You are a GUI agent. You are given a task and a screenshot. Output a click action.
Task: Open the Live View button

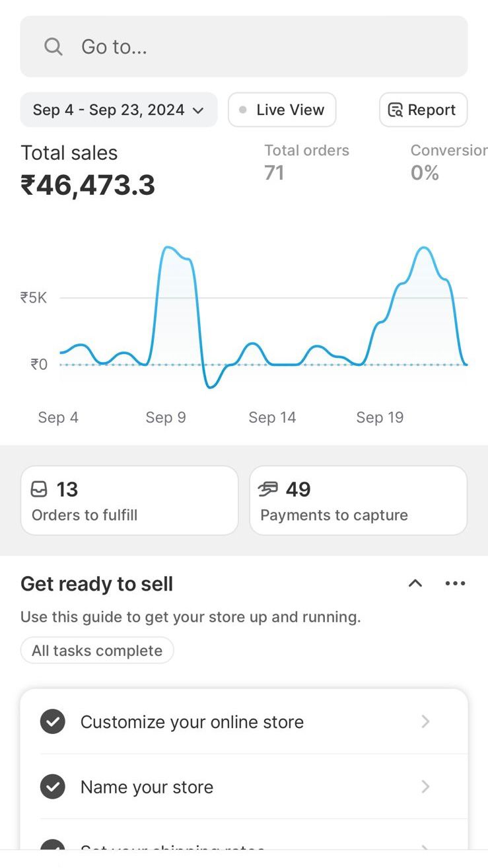coord(282,110)
